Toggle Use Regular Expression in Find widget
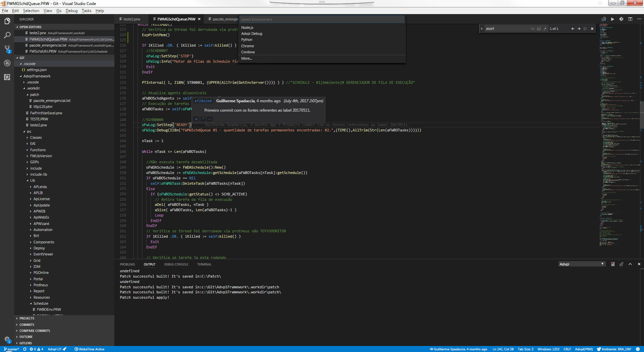The height and width of the screenshot is (352, 644). (545, 29)
